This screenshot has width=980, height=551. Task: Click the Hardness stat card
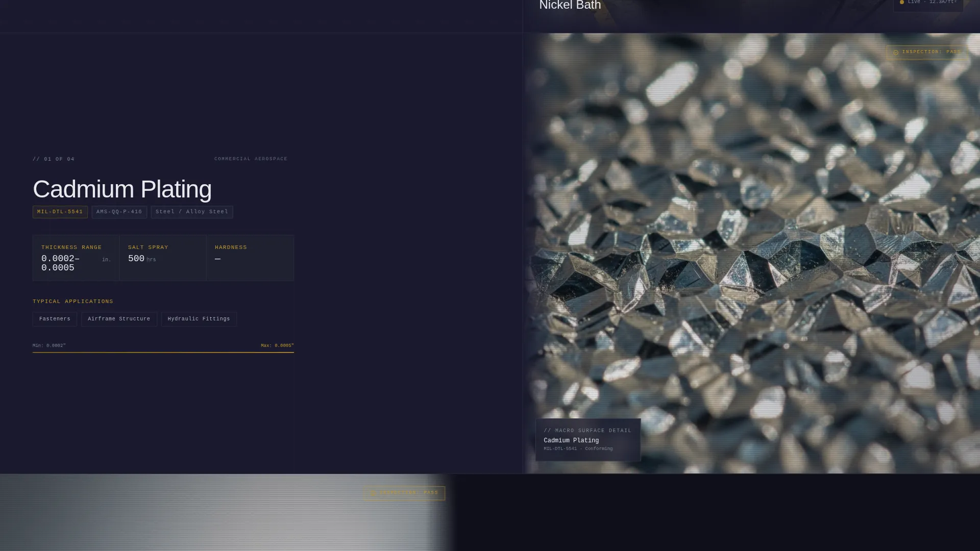point(250,258)
